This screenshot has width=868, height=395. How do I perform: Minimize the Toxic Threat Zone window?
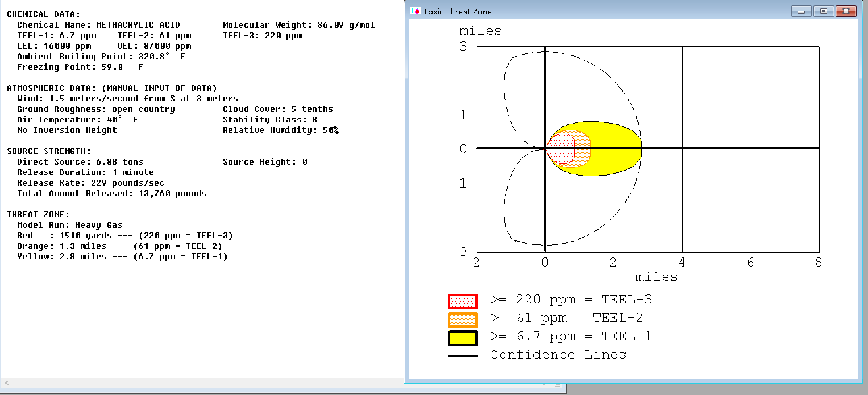pos(801,11)
